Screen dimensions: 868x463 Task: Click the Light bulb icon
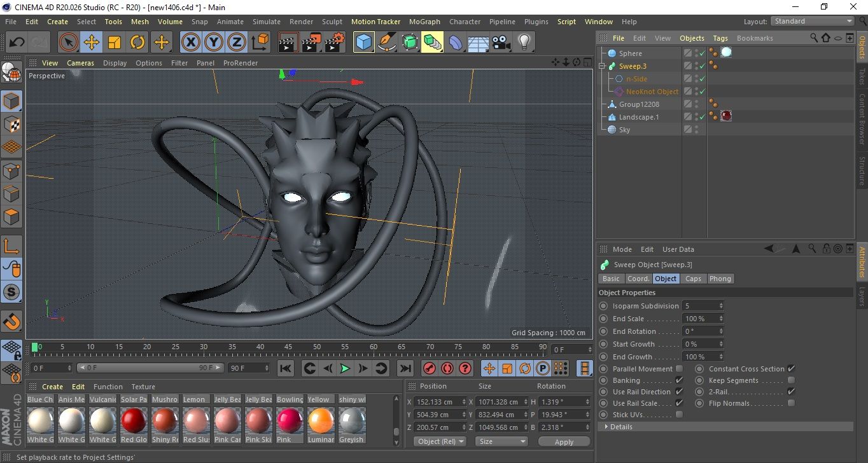[x=524, y=43]
